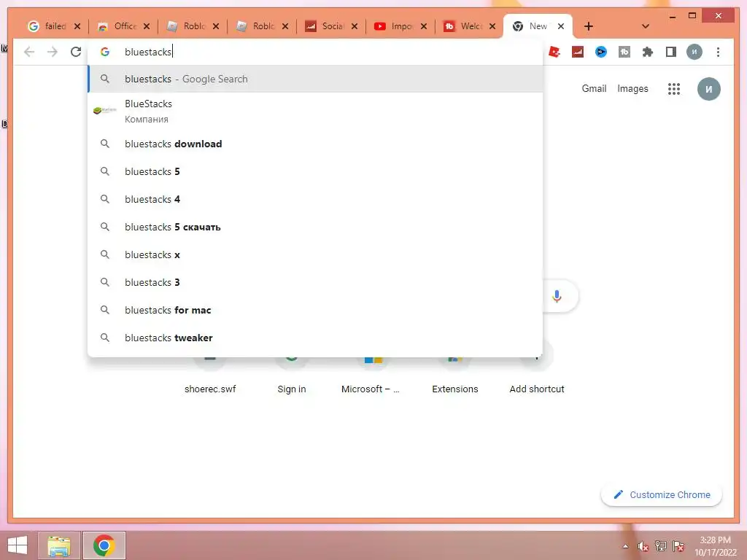This screenshot has width=747, height=560.
Task: Choose 'bluestacks 4' suggestion
Action: (315, 199)
